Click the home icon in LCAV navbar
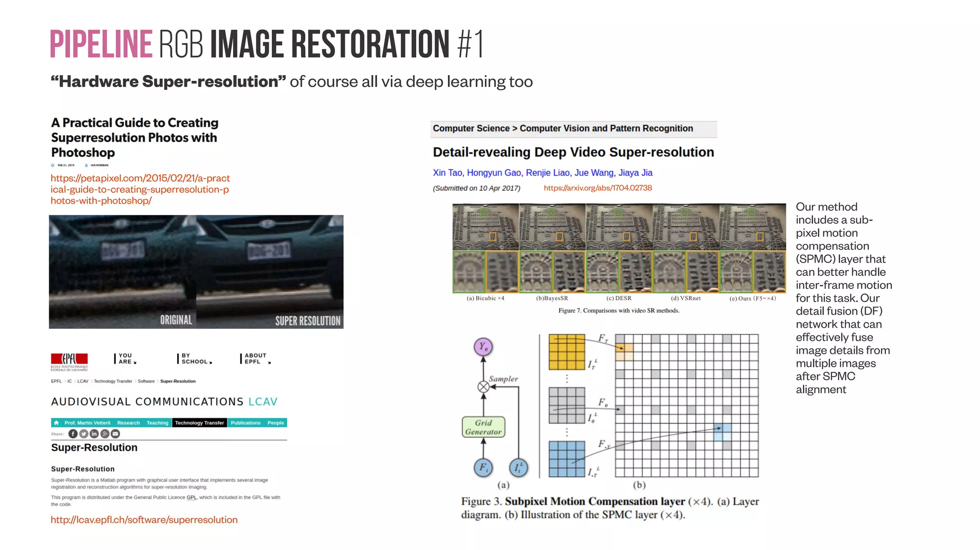Image resolution: width=980 pixels, height=550 pixels. point(56,423)
